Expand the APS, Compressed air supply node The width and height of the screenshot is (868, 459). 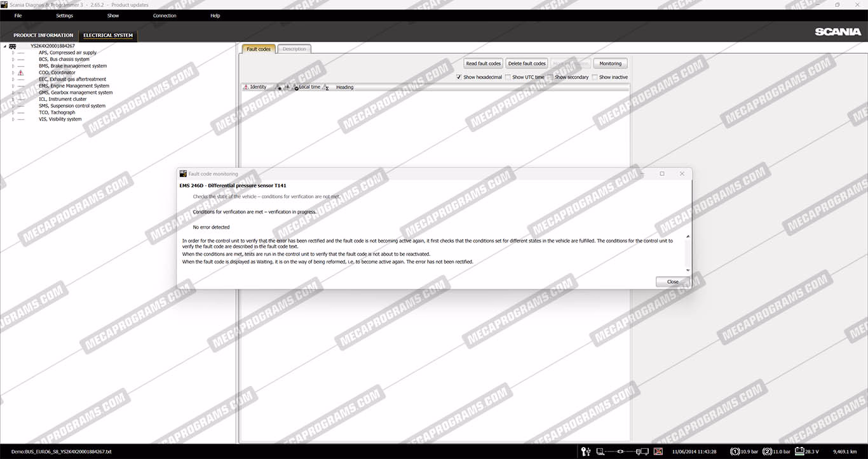[13, 53]
